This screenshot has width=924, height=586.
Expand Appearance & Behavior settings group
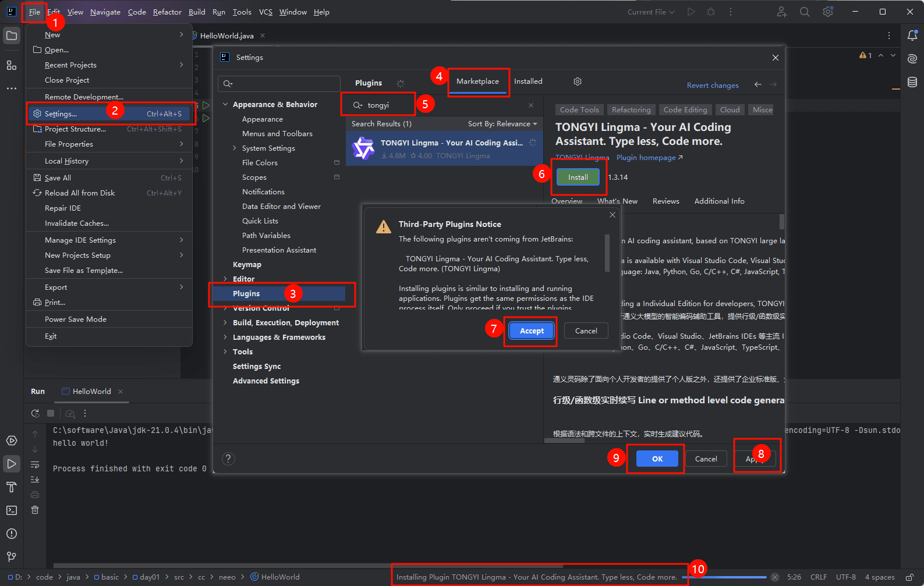click(x=225, y=105)
